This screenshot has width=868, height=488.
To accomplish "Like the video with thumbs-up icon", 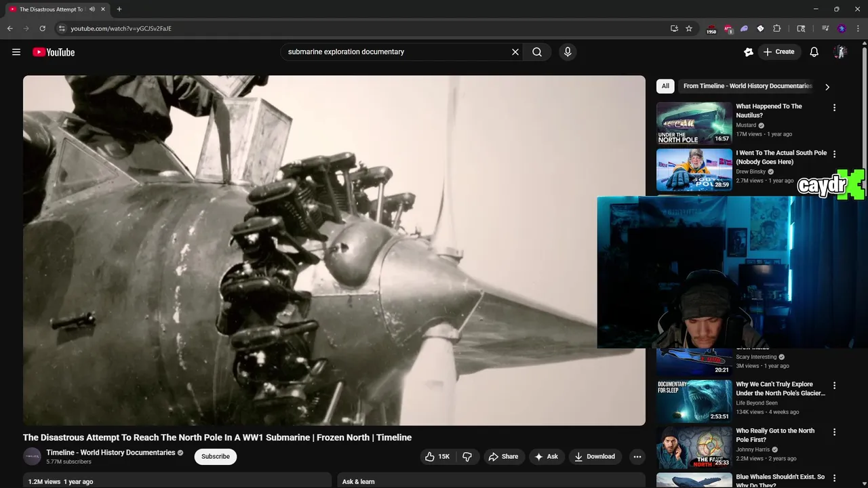I will point(430,457).
